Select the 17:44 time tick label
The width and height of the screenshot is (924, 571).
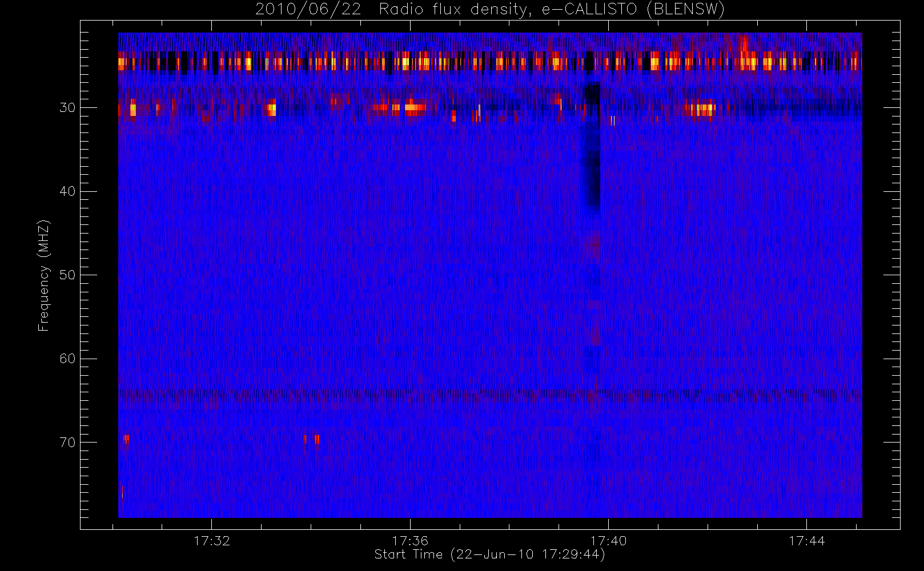[806, 541]
